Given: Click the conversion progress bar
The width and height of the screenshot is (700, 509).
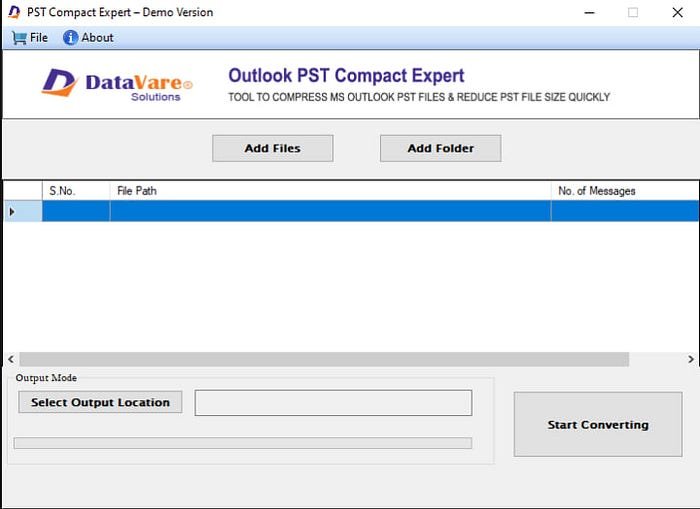Looking at the screenshot, I should point(242,443).
